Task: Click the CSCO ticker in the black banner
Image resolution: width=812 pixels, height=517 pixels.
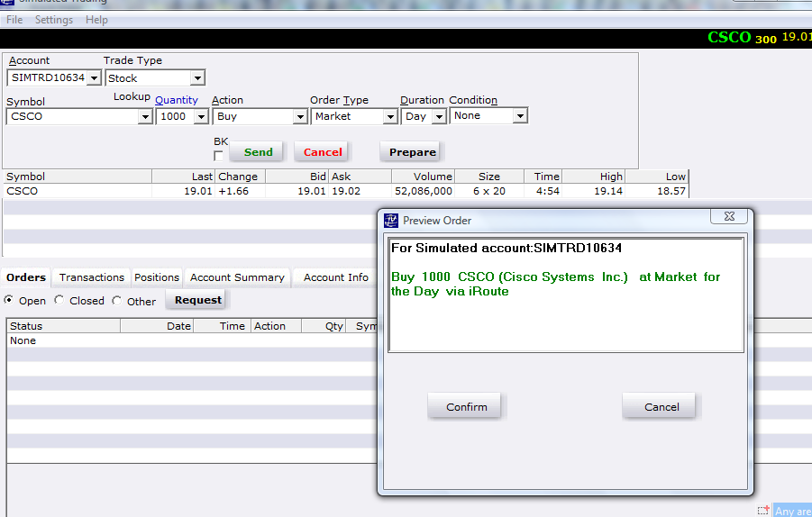Action: pyautogui.click(x=729, y=37)
